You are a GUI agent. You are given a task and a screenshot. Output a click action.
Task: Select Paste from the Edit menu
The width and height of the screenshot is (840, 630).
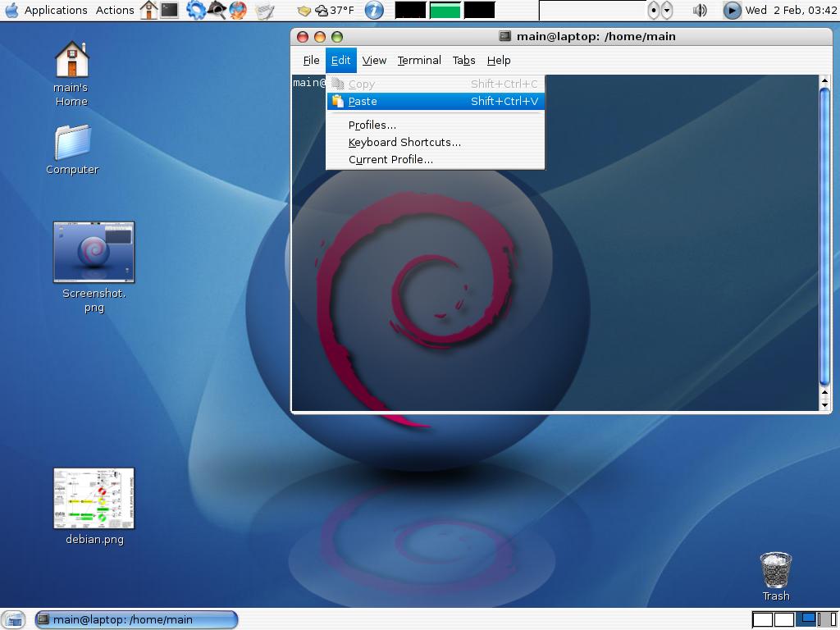coord(436,101)
